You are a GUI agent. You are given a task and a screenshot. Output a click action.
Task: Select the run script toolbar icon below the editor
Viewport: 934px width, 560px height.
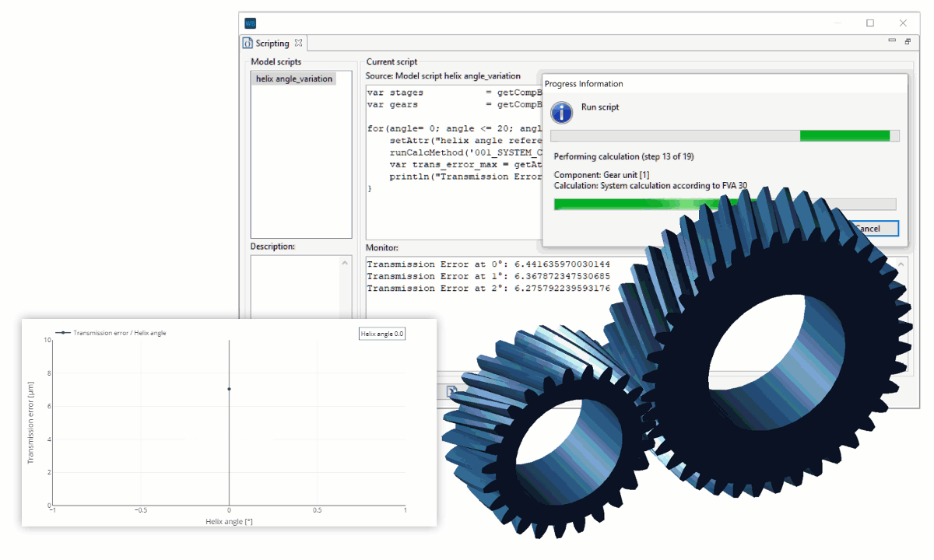[451, 390]
